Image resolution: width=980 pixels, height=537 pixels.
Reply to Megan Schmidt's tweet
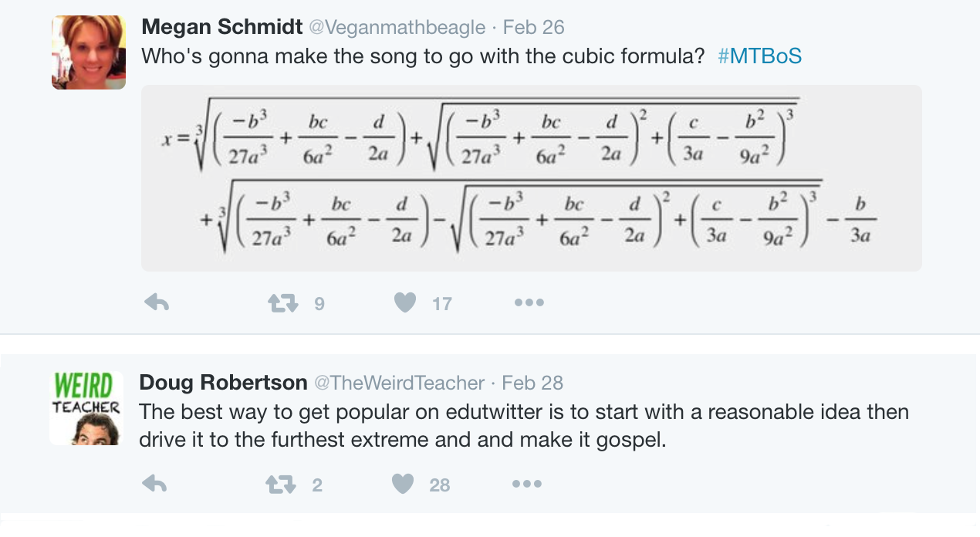[x=157, y=303]
